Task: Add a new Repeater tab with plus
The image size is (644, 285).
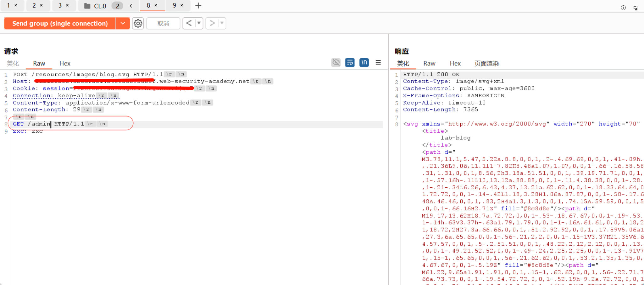Action: pos(198,6)
